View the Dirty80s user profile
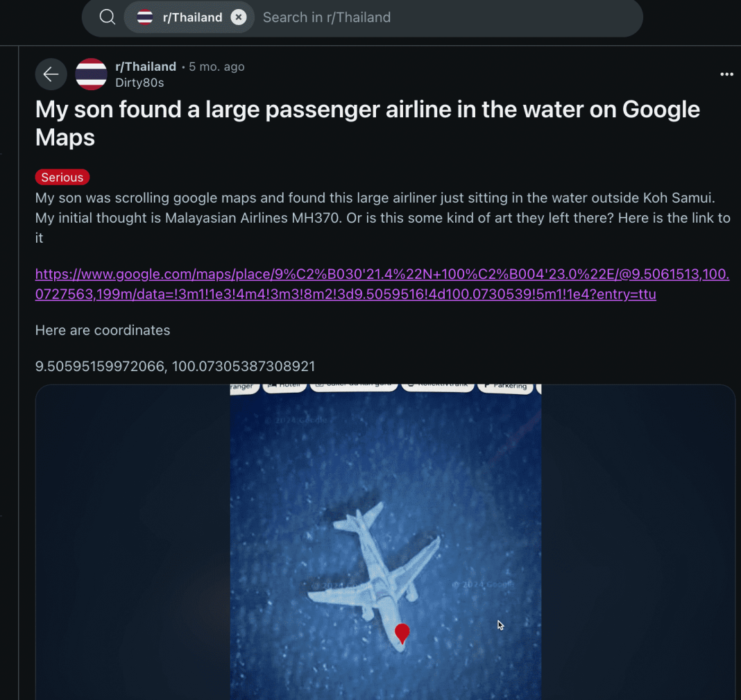Viewport: 741px width, 700px height. point(139,83)
